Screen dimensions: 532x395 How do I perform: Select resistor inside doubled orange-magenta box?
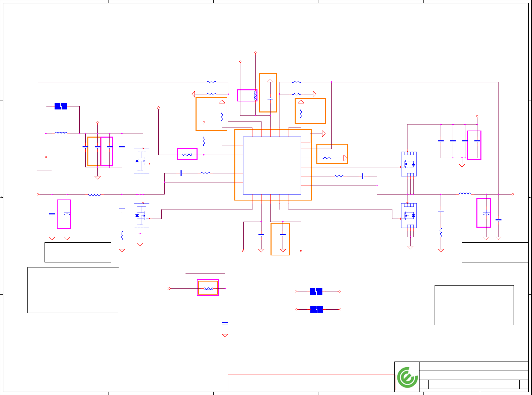(208, 288)
